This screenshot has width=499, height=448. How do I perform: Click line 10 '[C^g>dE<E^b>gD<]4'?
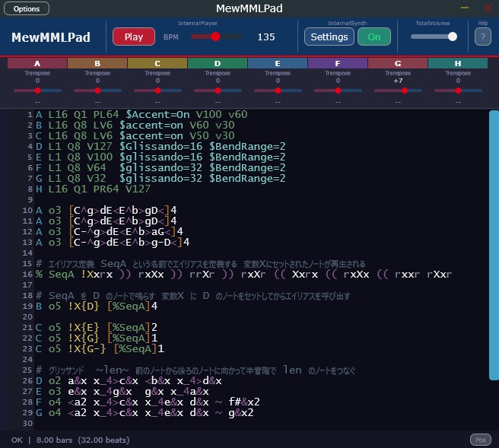[x=122, y=211]
